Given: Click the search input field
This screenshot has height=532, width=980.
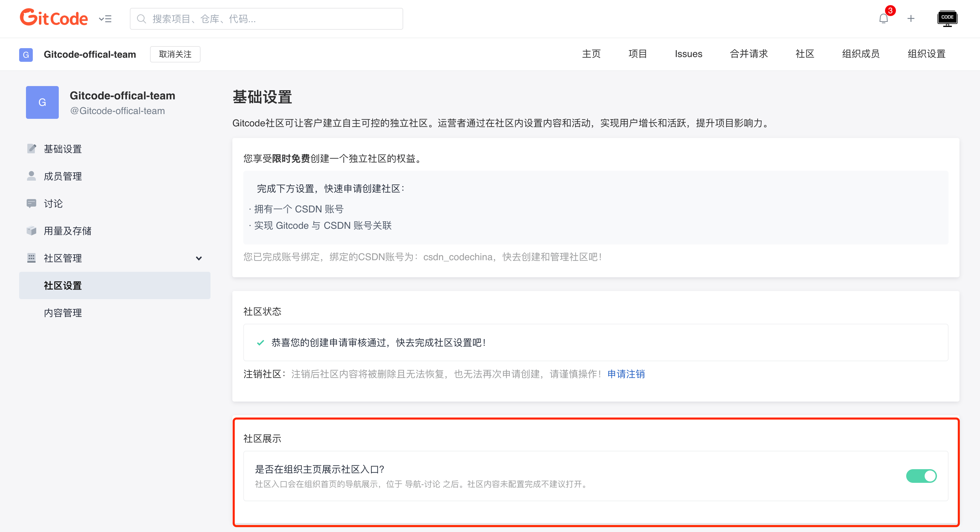Looking at the screenshot, I should 266,19.
